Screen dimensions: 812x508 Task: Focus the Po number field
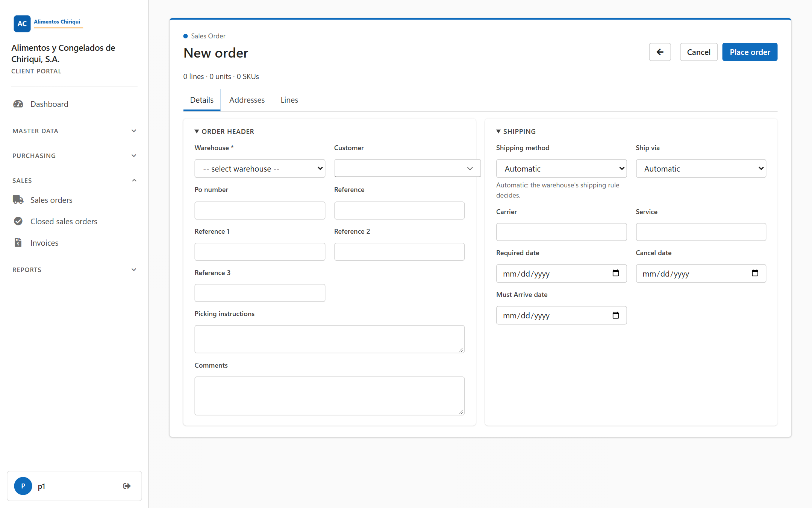[x=260, y=210]
